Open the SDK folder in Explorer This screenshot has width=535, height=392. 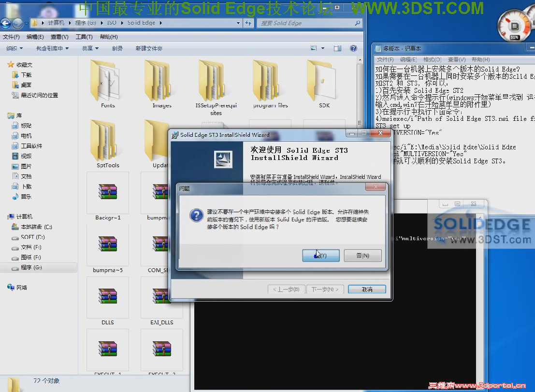pyautogui.click(x=324, y=84)
